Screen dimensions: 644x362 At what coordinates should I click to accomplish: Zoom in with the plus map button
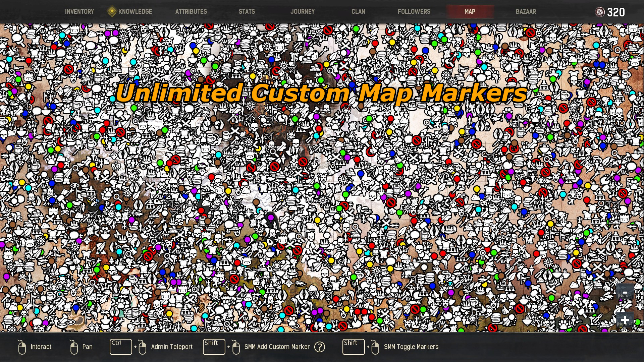pyautogui.click(x=625, y=319)
